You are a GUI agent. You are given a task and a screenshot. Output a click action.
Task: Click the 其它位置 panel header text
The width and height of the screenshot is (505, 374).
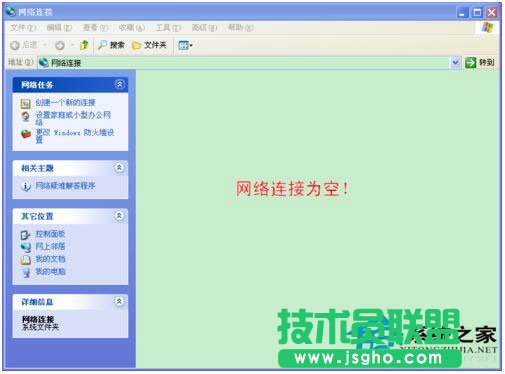click(37, 216)
